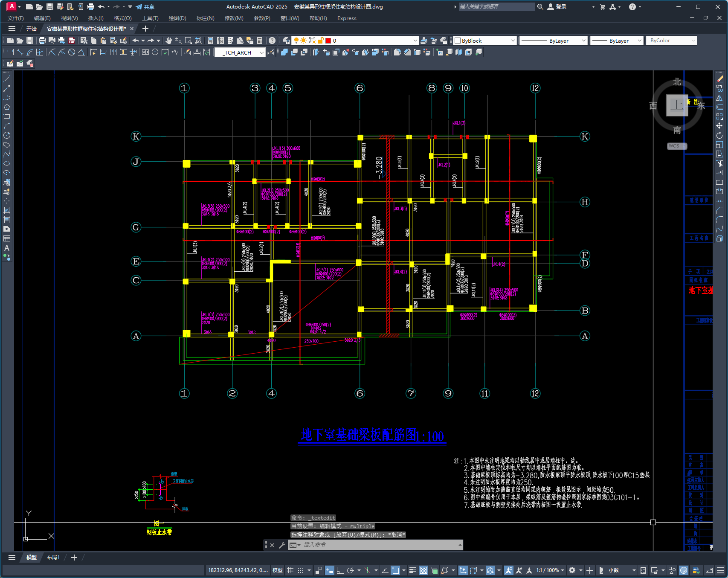The width and height of the screenshot is (728, 578).
Task: Click the 上 face of the ViewCube
Action: point(677,105)
